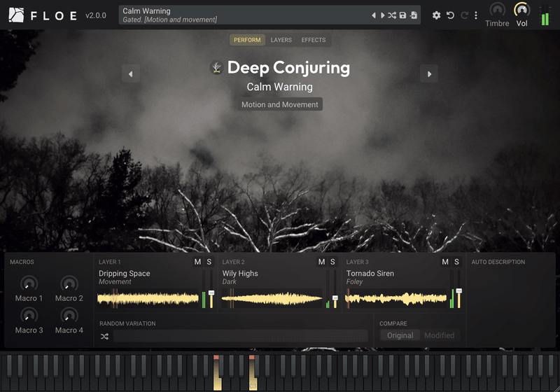Click the AUTO DESCRIPTION label
560x392 pixels.
tap(498, 262)
